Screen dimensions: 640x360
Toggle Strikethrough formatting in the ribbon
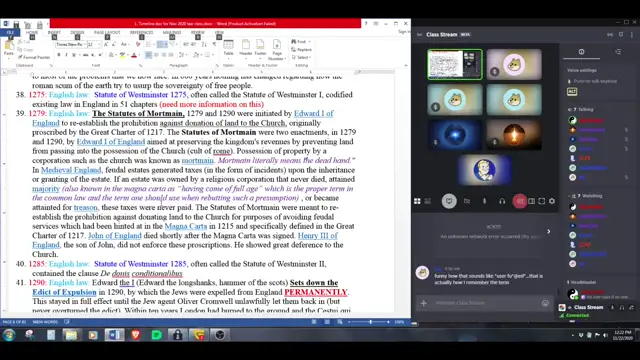click(x=85, y=55)
